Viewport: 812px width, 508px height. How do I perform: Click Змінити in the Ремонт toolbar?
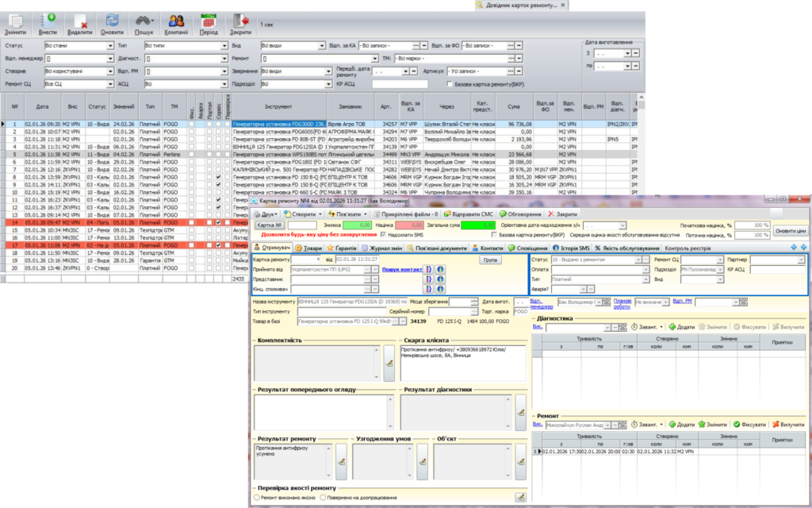pyautogui.click(x=713, y=424)
